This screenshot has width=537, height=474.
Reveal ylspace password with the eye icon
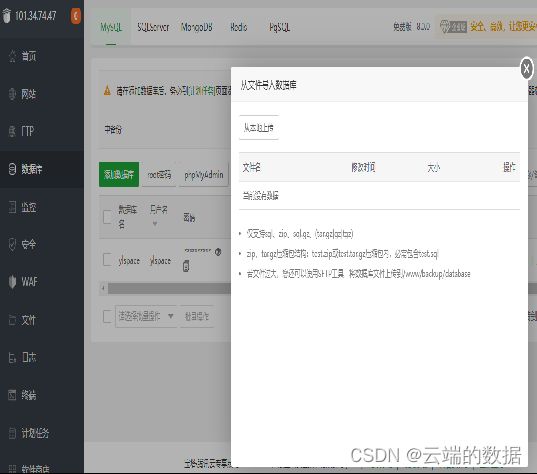pos(218,252)
